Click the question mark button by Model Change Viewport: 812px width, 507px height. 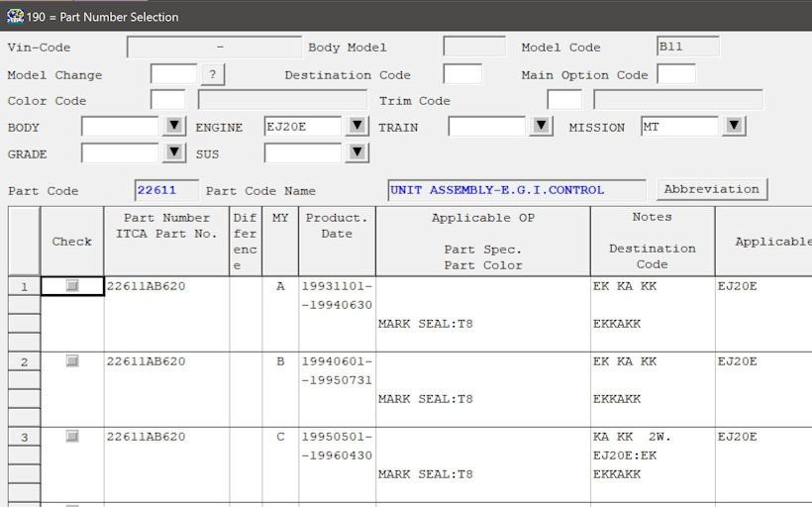tap(212, 74)
